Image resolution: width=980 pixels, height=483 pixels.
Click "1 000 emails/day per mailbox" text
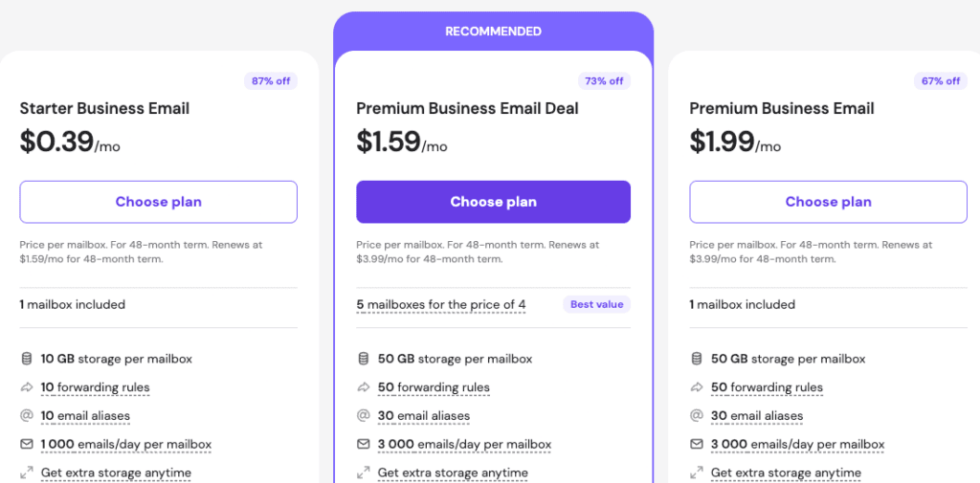pos(125,444)
